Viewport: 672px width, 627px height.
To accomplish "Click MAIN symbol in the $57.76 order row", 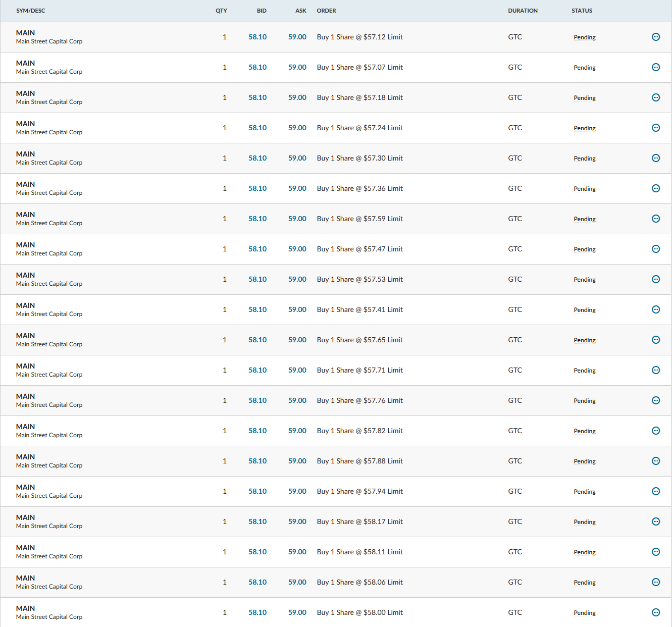I will [x=26, y=396].
